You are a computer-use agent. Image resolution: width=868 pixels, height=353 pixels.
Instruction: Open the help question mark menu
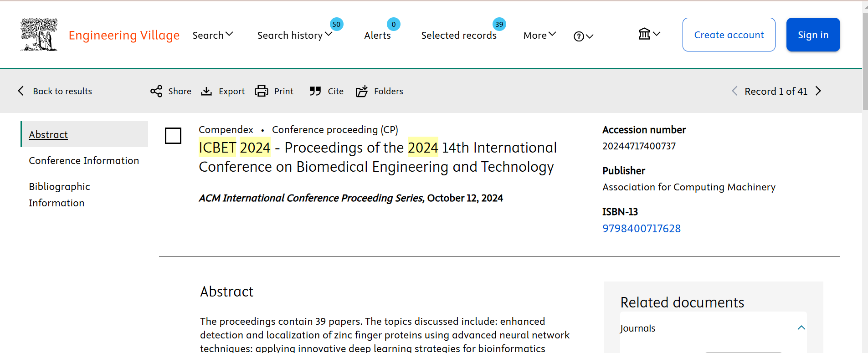(584, 36)
